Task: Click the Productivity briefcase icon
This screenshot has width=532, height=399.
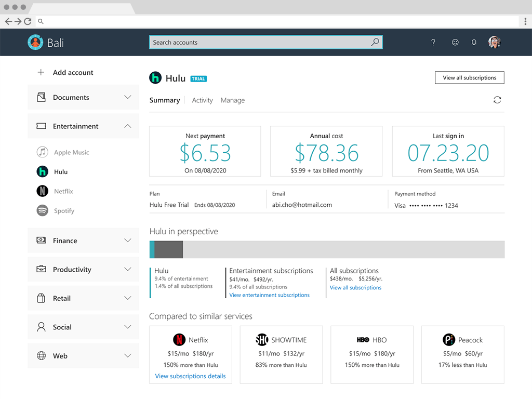Action: (x=41, y=269)
